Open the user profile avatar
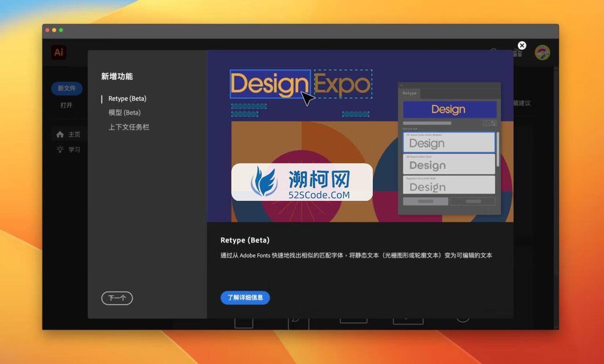 [x=542, y=52]
